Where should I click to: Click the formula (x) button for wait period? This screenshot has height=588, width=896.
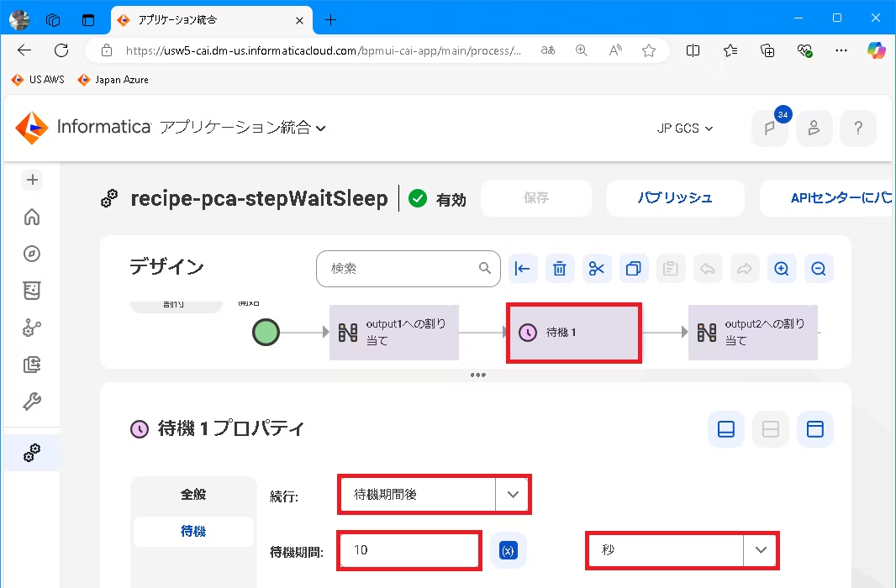pos(508,550)
